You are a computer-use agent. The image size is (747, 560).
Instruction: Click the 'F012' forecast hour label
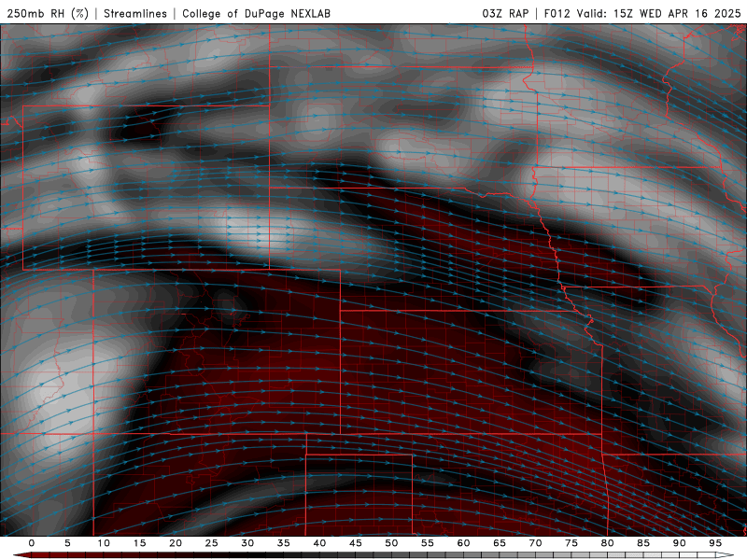557,13
